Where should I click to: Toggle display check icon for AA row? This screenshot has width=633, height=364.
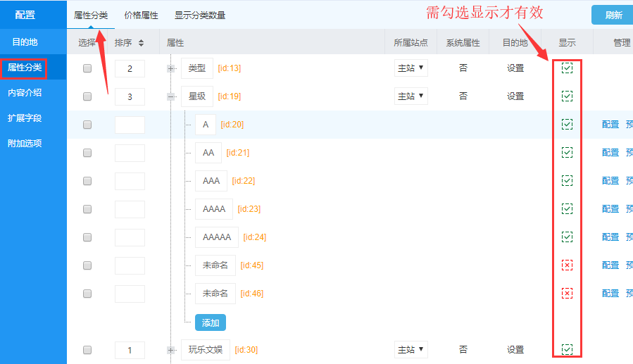(x=567, y=152)
